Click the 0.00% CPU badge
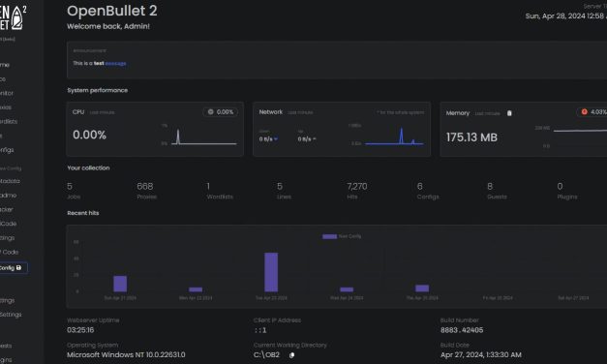This screenshot has width=607, height=364. (x=221, y=112)
